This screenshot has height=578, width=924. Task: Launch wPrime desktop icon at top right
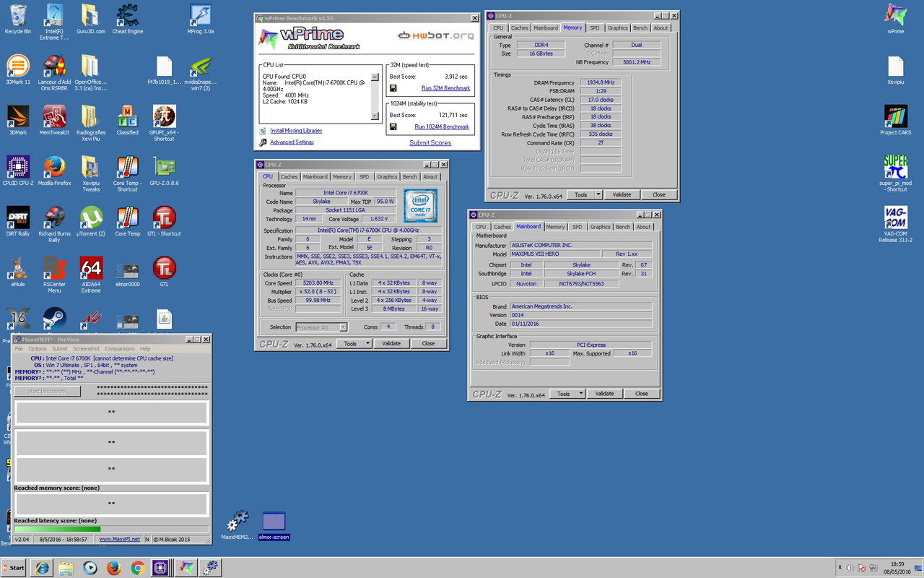(896, 20)
